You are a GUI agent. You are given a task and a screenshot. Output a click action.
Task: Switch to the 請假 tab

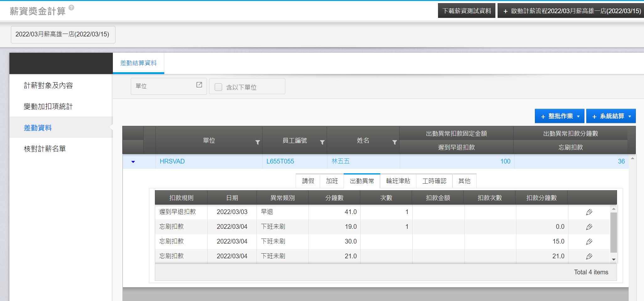308,181
